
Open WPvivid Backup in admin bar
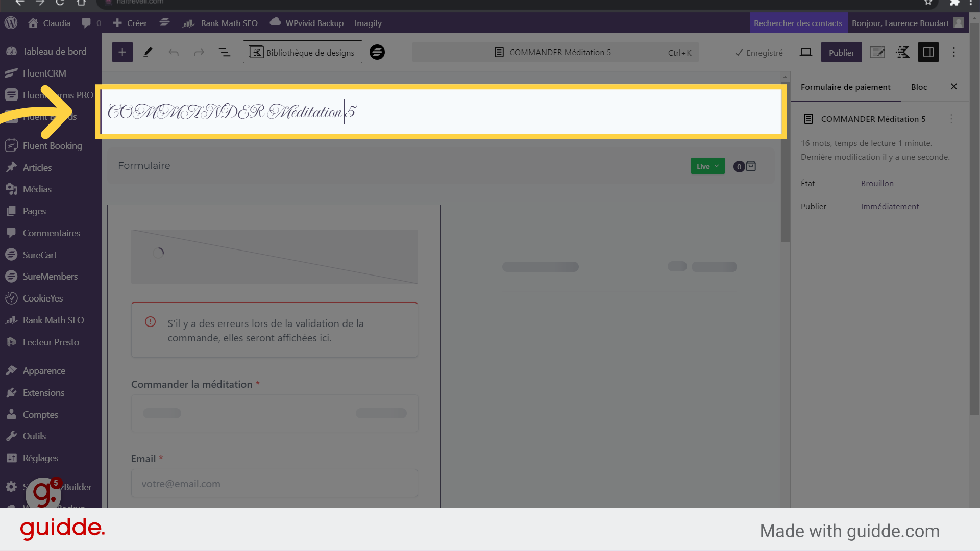pyautogui.click(x=307, y=23)
